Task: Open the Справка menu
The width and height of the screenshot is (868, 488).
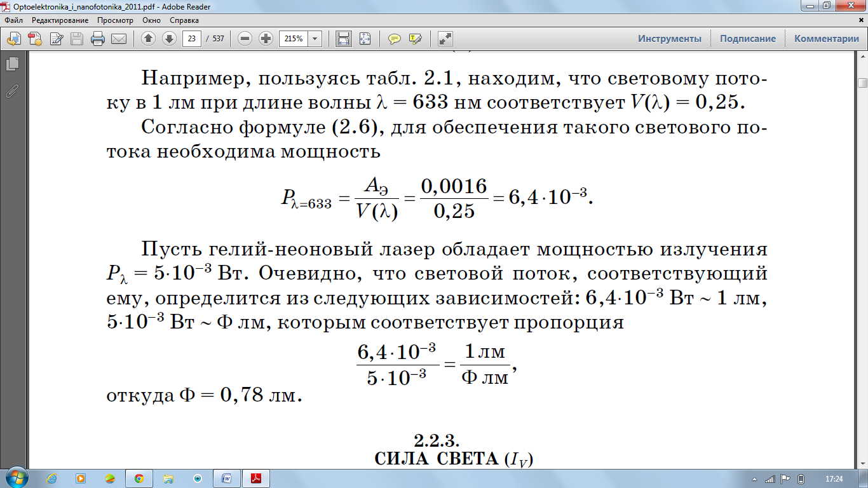Action: click(184, 20)
